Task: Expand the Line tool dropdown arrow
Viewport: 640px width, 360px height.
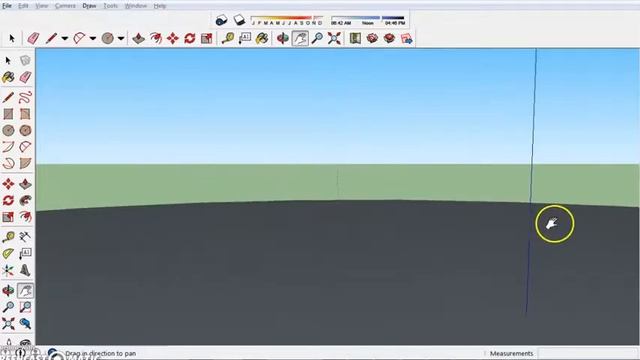Action: click(x=64, y=38)
